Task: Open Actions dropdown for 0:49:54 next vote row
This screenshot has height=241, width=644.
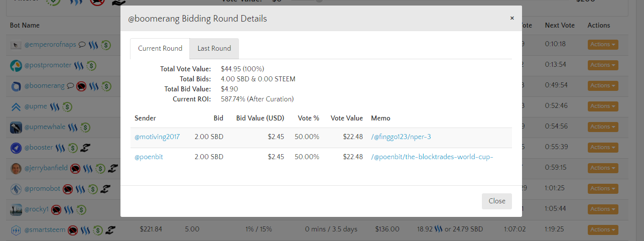Action: 603,85
